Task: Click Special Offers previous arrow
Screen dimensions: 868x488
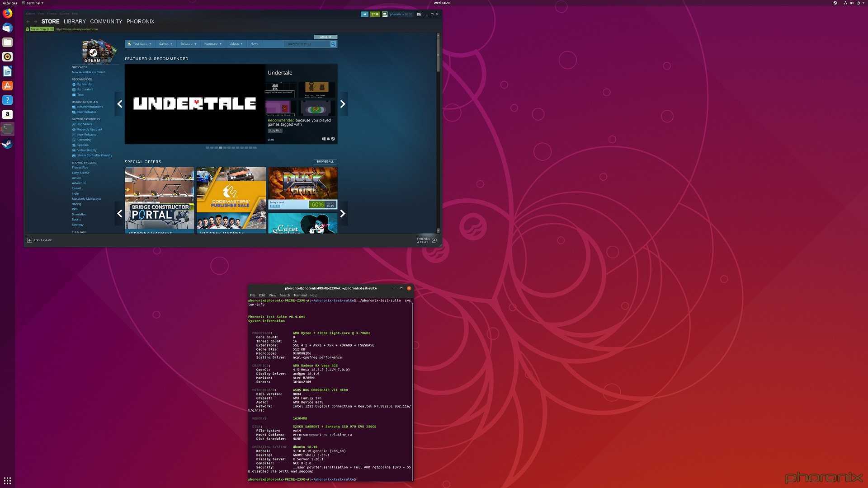Action: point(120,213)
